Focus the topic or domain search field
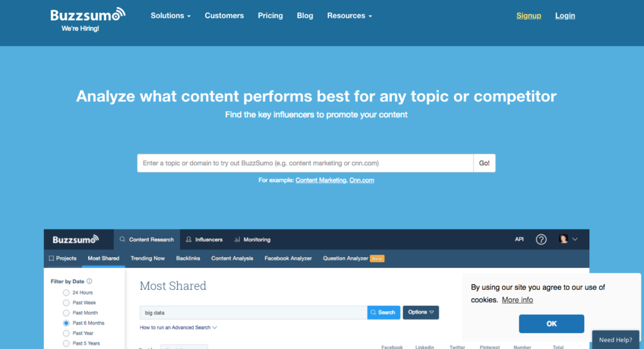 (x=305, y=163)
